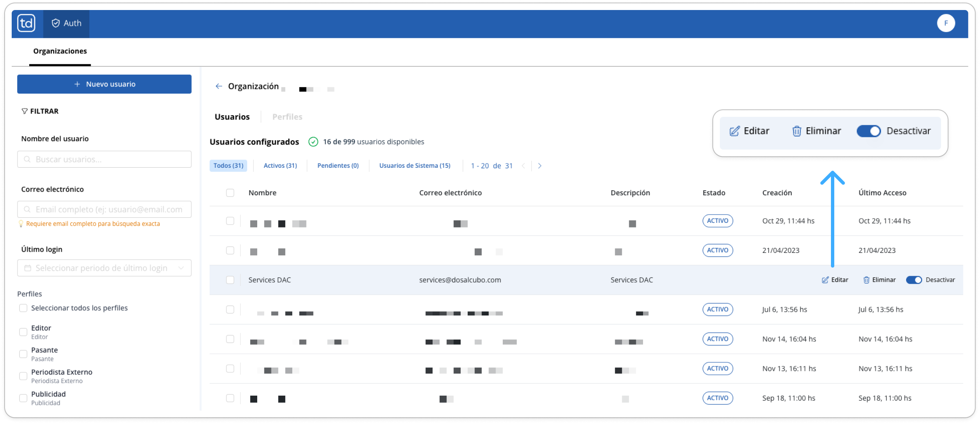Image resolution: width=980 pixels, height=424 pixels.
Task: Open the Auth shield module
Action: pyautogui.click(x=66, y=23)
